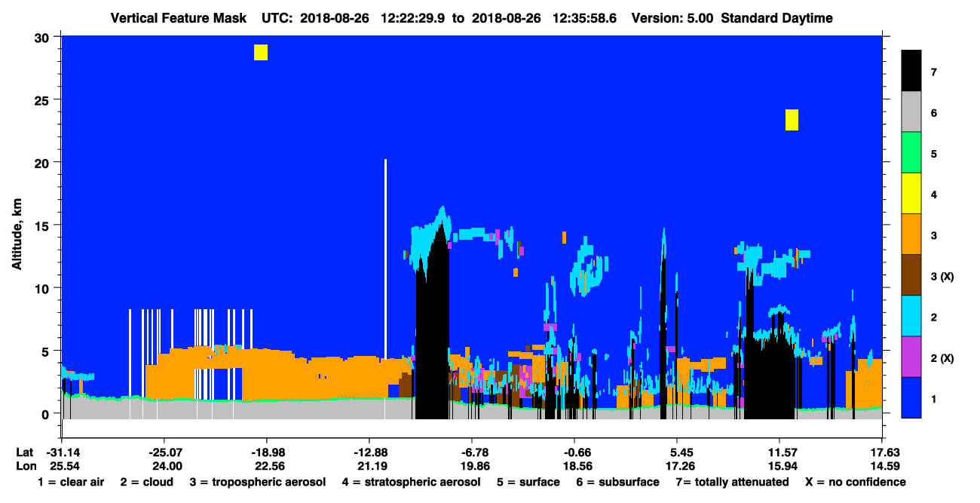Viewport: 980px width, 503px height.
Task: Click the green surface swatch labeled 5
Action: (911, 153)
